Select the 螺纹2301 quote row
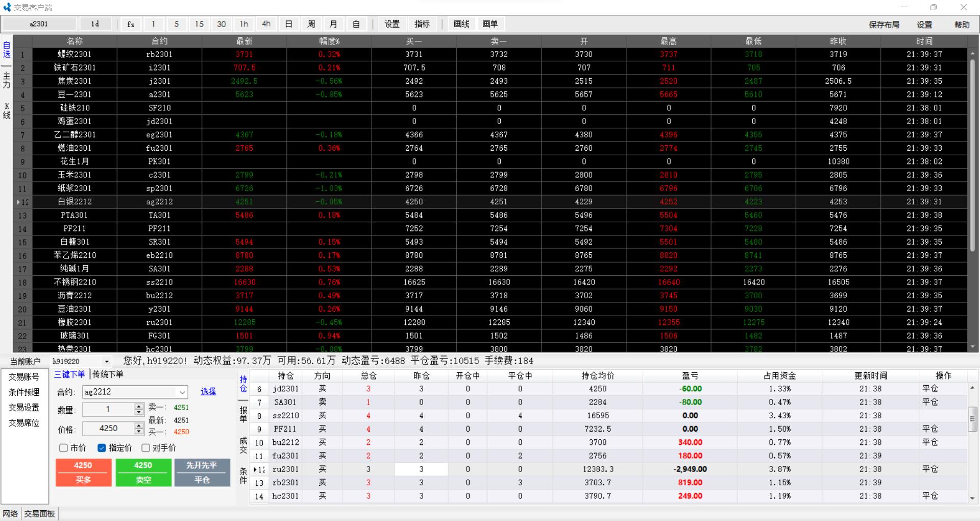This screenshot has width=980, height=521. point(490,54)
